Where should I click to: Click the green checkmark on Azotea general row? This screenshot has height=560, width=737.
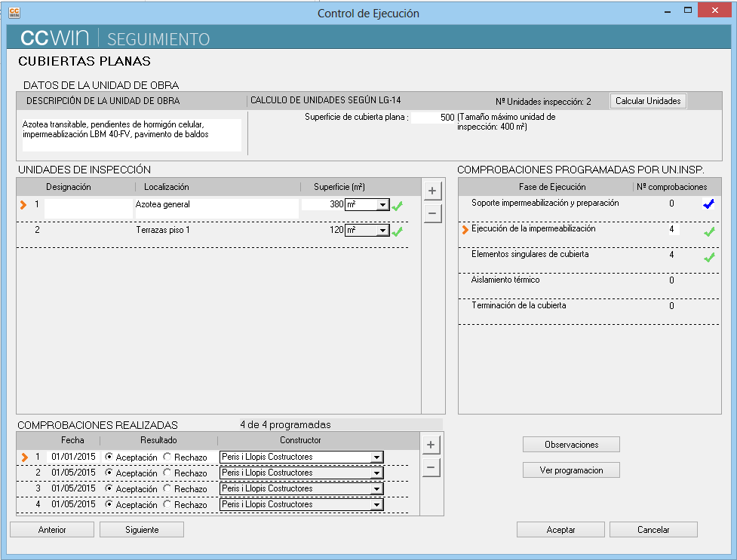[398, 206]
